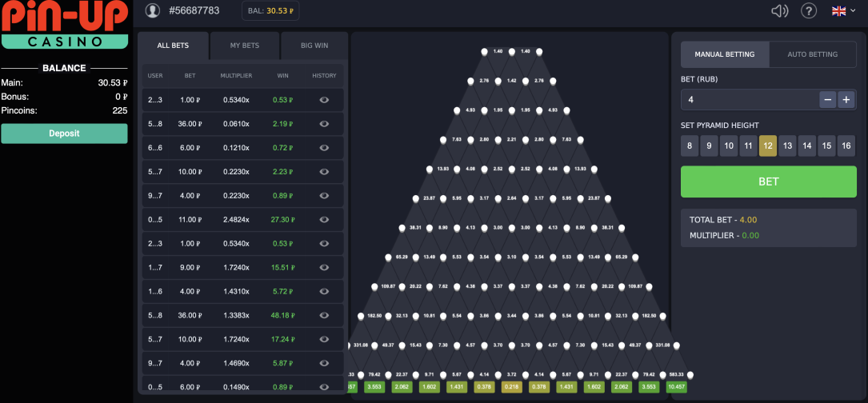View history of the 48.18 ₽ win
This screenshot has width=868, height=403.
point(324,316)
